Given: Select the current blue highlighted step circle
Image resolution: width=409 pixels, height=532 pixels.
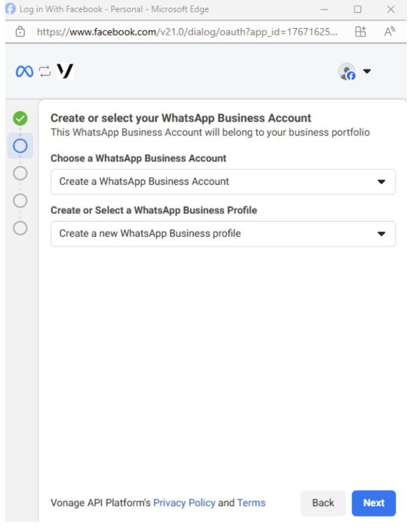Looking at the screenshot, I should click(20, 146).
